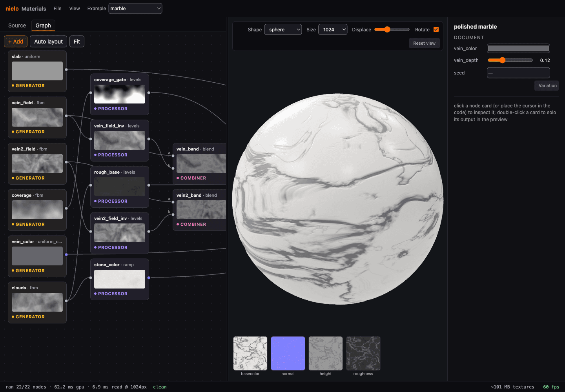Viewport: 565px width, 392px height.
Task: Click the vein2_field_inv node output port
Action: pos(149,231)
